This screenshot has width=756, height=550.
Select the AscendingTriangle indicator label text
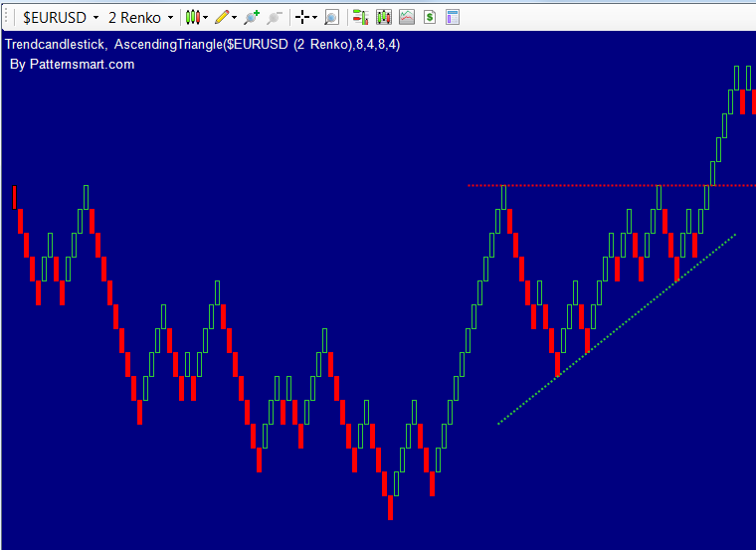coord(257,45)
